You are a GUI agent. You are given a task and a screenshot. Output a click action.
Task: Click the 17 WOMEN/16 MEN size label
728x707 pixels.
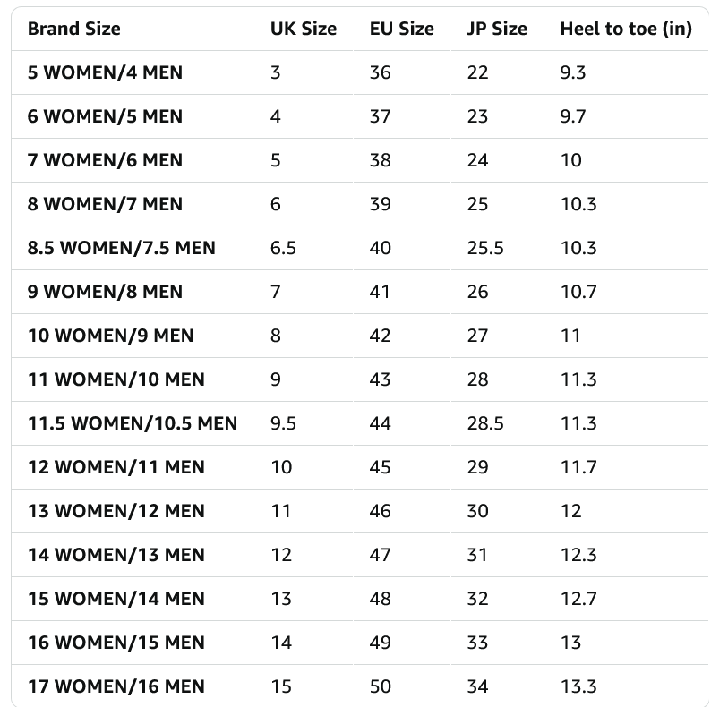point(116,686)
